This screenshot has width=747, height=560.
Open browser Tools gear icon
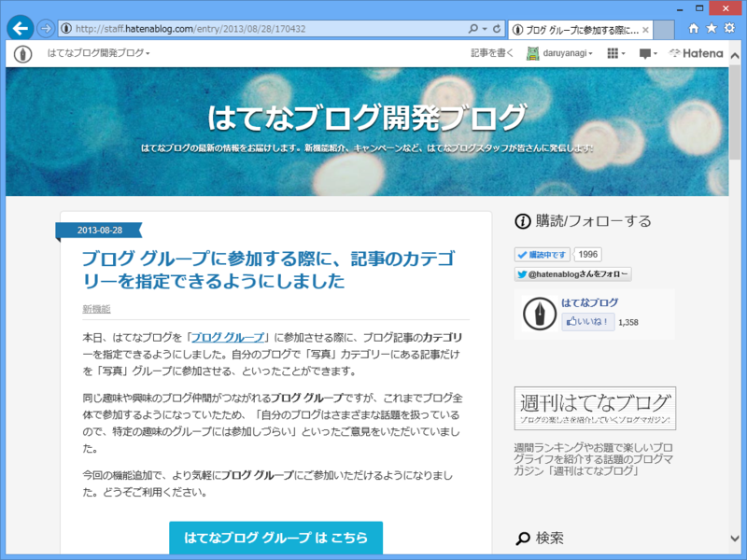(x=729, y=29)
